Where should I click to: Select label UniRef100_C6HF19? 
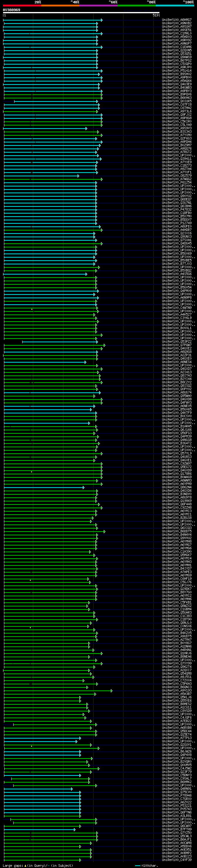point(176,579)
